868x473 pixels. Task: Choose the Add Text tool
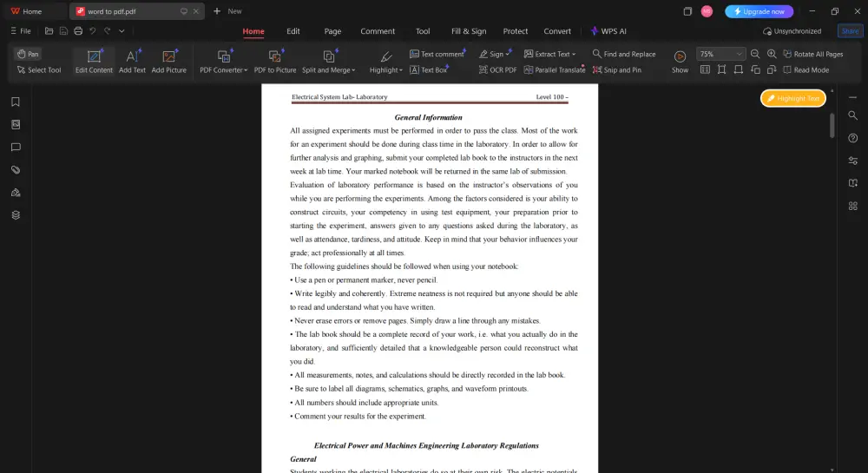pos(132,62)
